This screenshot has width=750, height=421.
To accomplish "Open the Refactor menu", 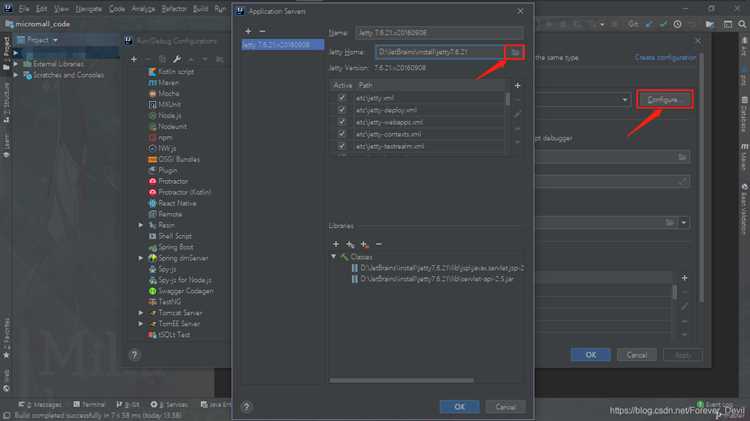I will coord(174,9).
